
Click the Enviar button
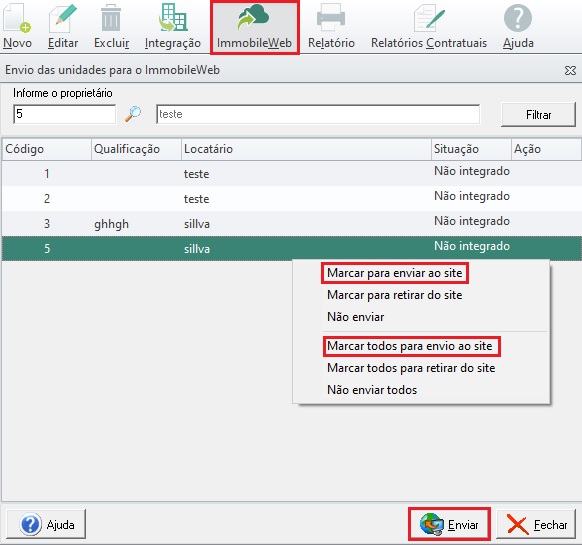[x=449, y=524]
